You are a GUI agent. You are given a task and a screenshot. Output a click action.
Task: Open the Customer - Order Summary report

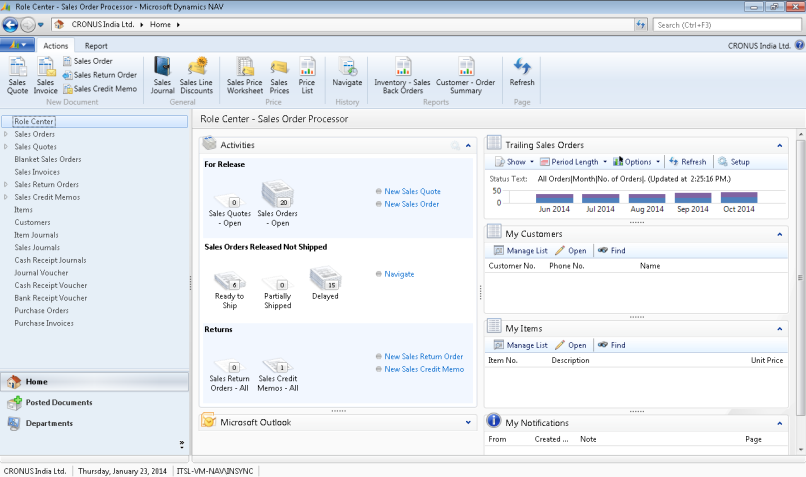click(x=466, y=76)
